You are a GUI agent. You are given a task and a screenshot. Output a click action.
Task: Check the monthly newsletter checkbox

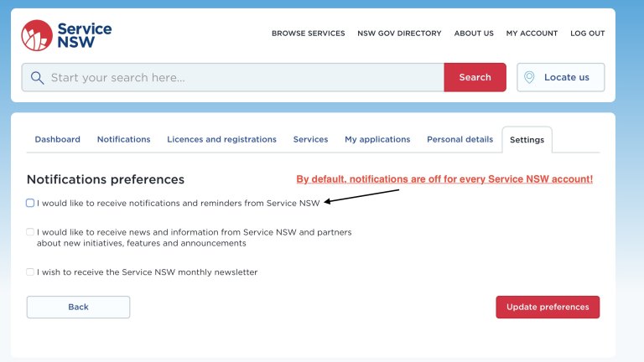click(x=30, y=271)
